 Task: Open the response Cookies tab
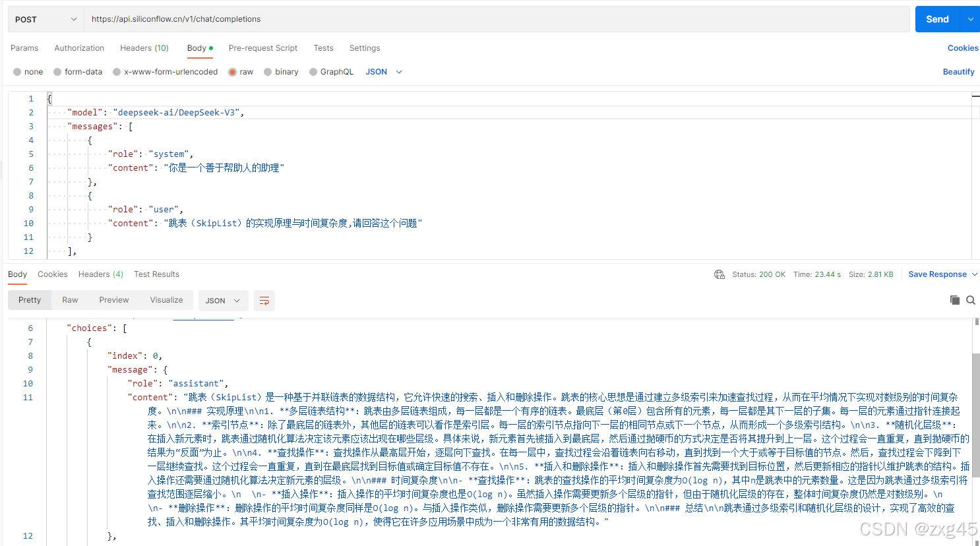coord(53,274)
